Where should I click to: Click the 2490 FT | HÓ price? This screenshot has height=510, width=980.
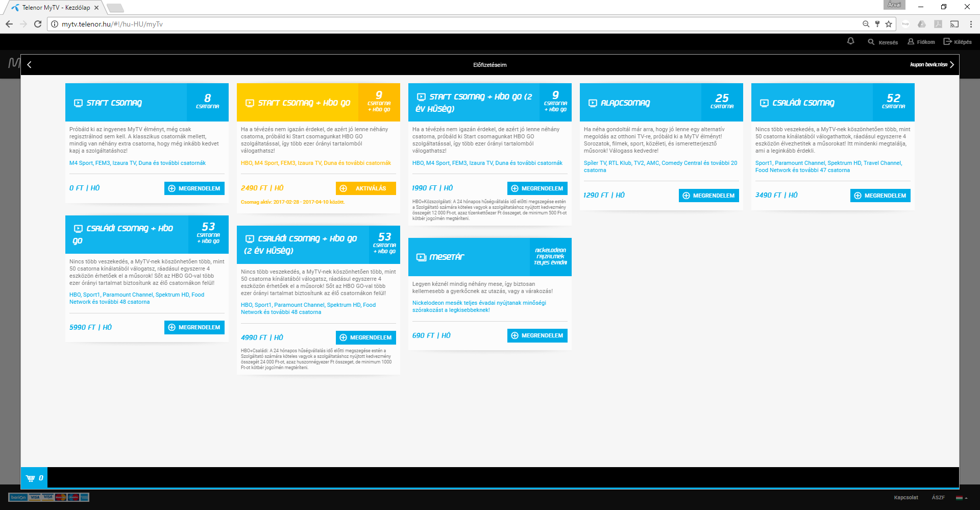262,188
